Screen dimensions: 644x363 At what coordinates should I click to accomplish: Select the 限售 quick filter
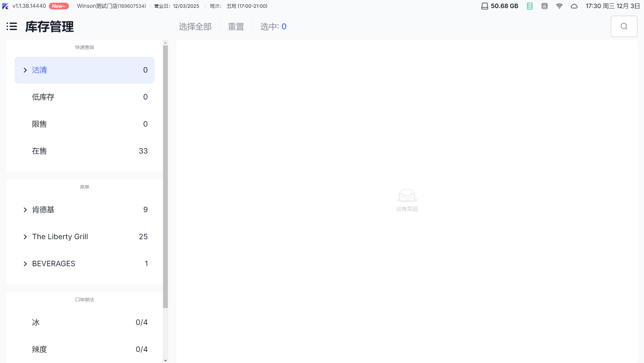click(84, 124)
